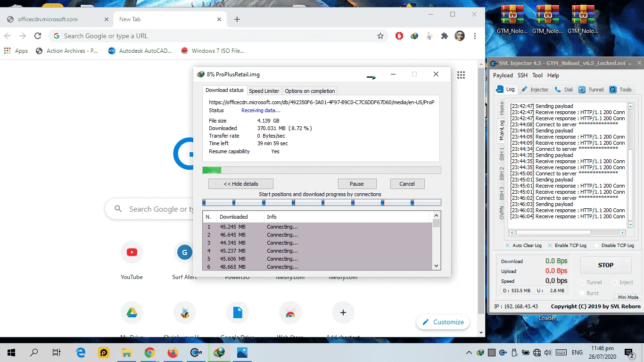Bookmark this tab with the star icon
The width and height of the screenshot is (644, 362).
click(x=380, y=36)
